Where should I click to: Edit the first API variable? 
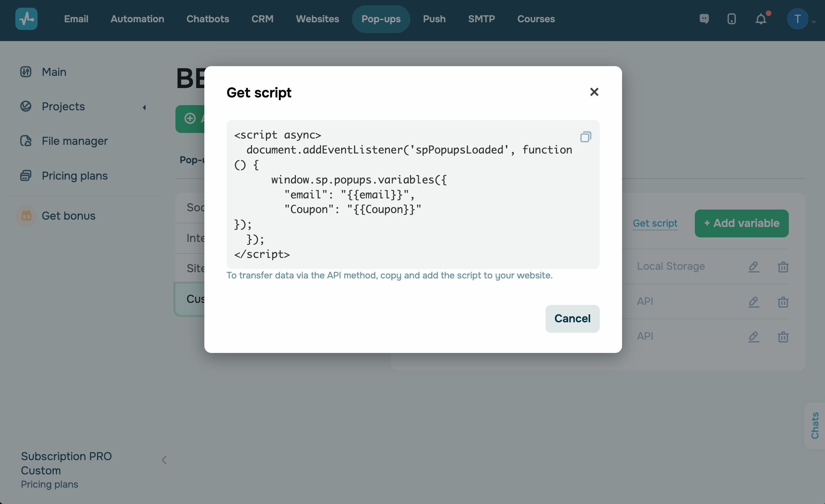point(754,301)
